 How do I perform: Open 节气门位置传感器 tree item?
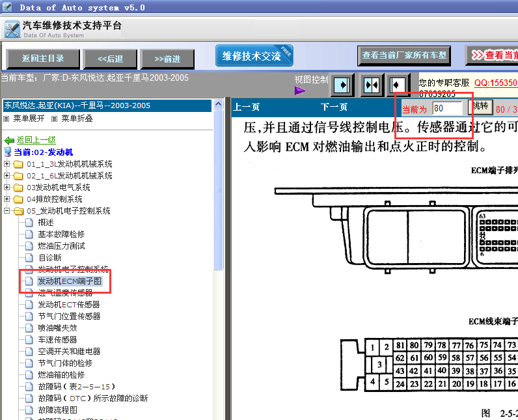tap(69, 316)
